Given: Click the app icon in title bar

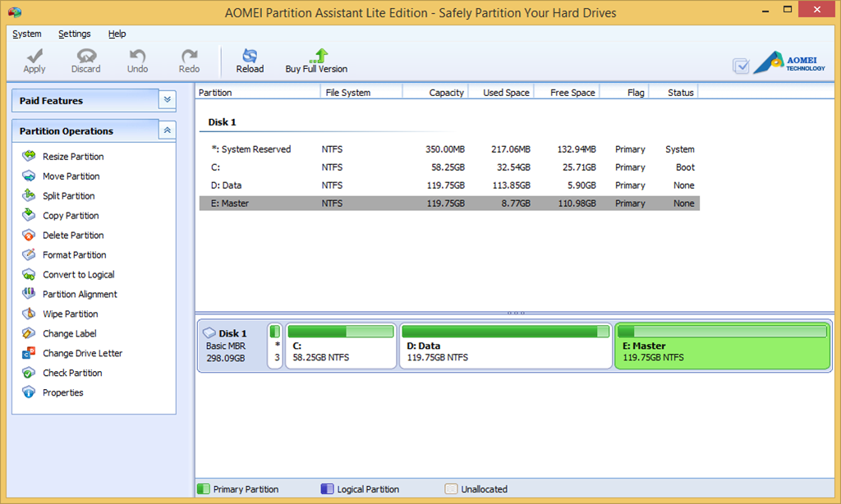Looking at the screenshot, I should coord(15,11).
